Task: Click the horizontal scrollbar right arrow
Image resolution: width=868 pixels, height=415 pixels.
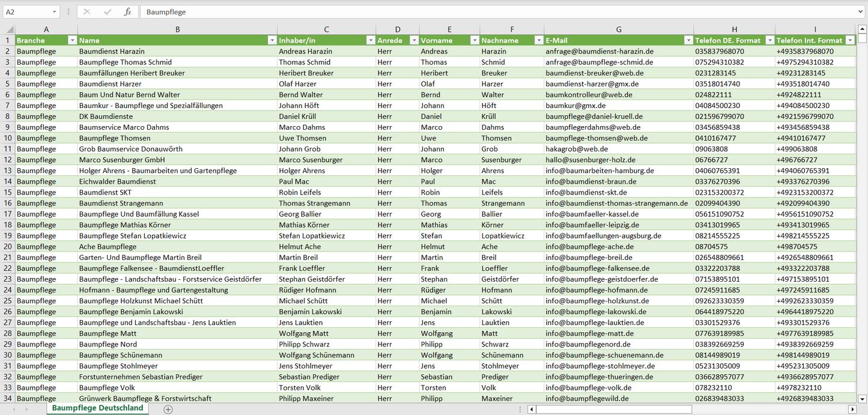Action: [852, 409]
